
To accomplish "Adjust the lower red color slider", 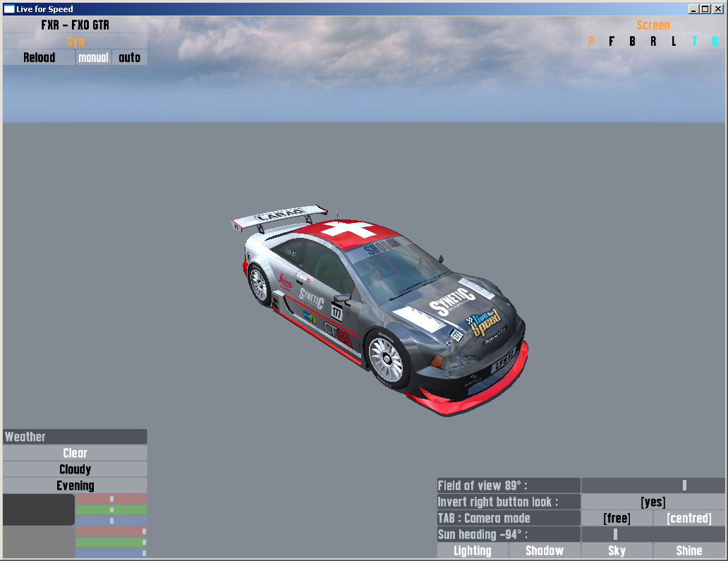I will [111, 531].
